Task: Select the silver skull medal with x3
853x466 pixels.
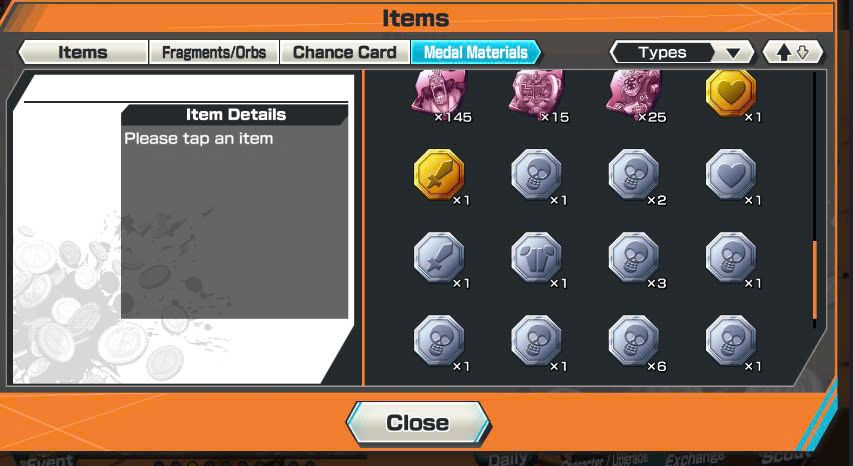Action: click(633, 258)
